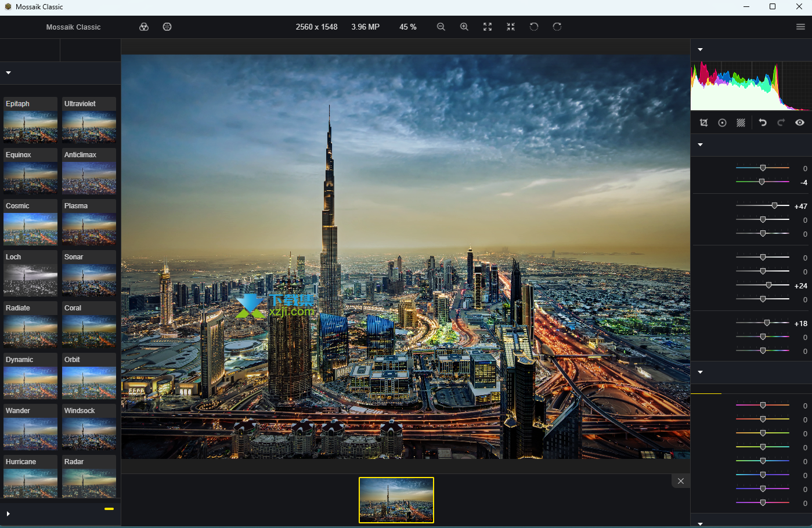Apply the Dynamic preset
This screenshot has width=812, height=528.
30,376
